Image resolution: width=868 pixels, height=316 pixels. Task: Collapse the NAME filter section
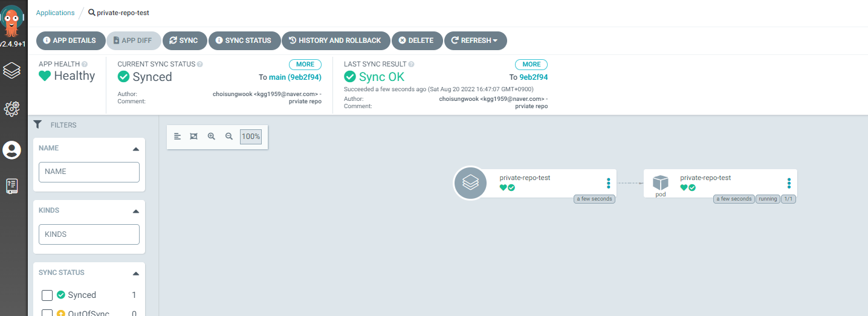click(135, 149)
